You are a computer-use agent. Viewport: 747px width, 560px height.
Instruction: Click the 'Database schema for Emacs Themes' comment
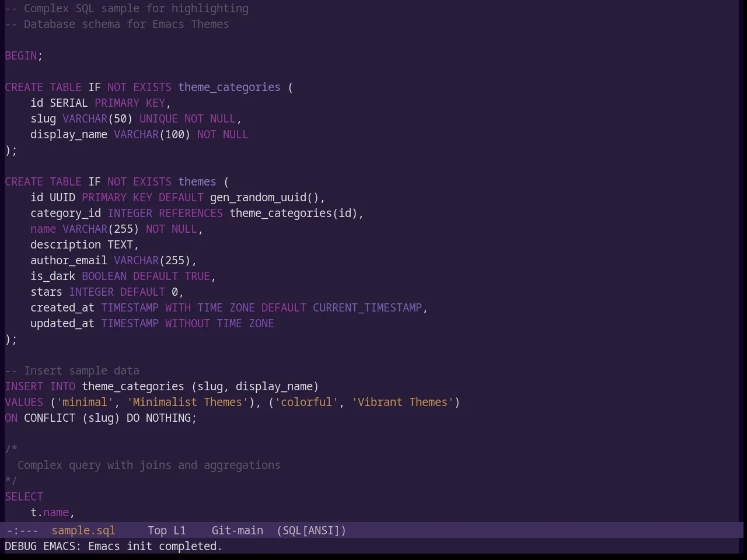tap(117, 24)
